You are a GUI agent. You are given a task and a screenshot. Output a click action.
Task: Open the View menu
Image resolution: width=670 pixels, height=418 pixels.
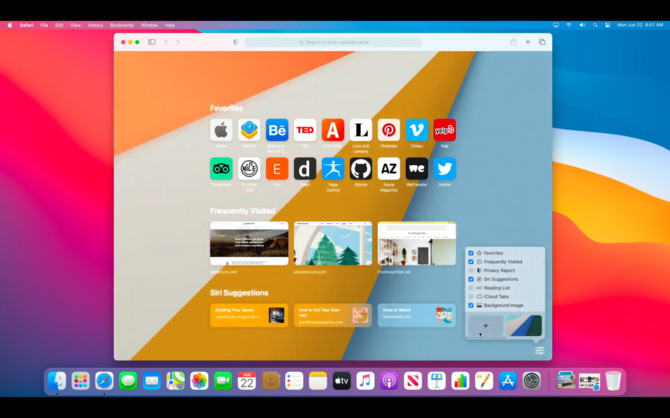75,25
